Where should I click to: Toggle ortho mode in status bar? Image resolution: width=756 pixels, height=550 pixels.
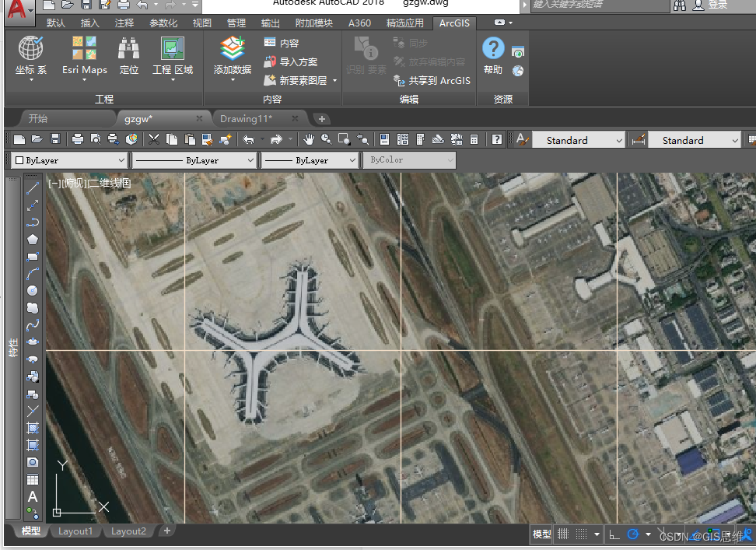pos(614,534)
